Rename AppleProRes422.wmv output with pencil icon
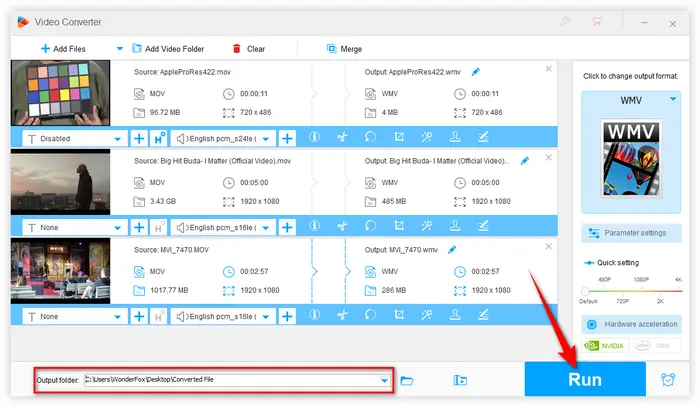 coord(475,71)
